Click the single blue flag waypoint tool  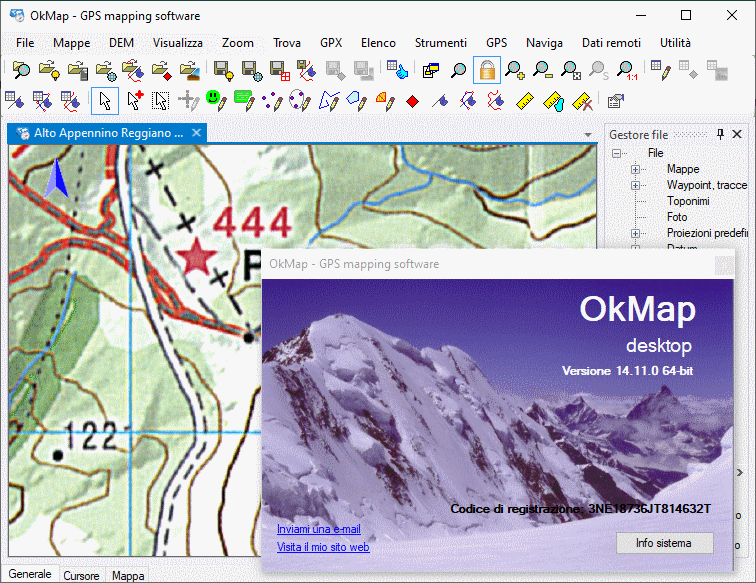(440, 101)
